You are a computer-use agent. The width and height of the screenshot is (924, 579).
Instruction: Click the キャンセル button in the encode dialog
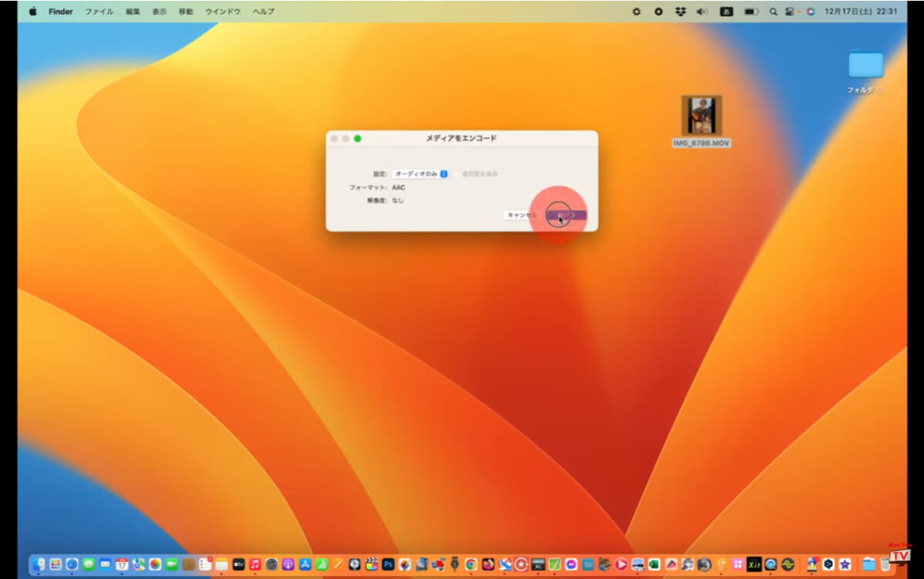[522, 215]
